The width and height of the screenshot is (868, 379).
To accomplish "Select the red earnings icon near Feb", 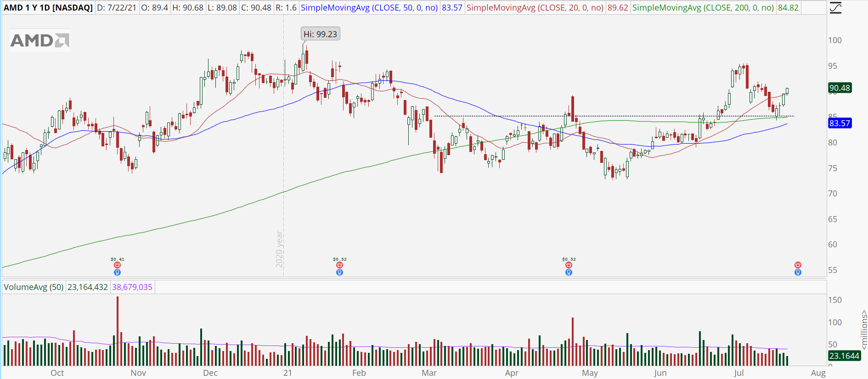I will coord(339,265).
